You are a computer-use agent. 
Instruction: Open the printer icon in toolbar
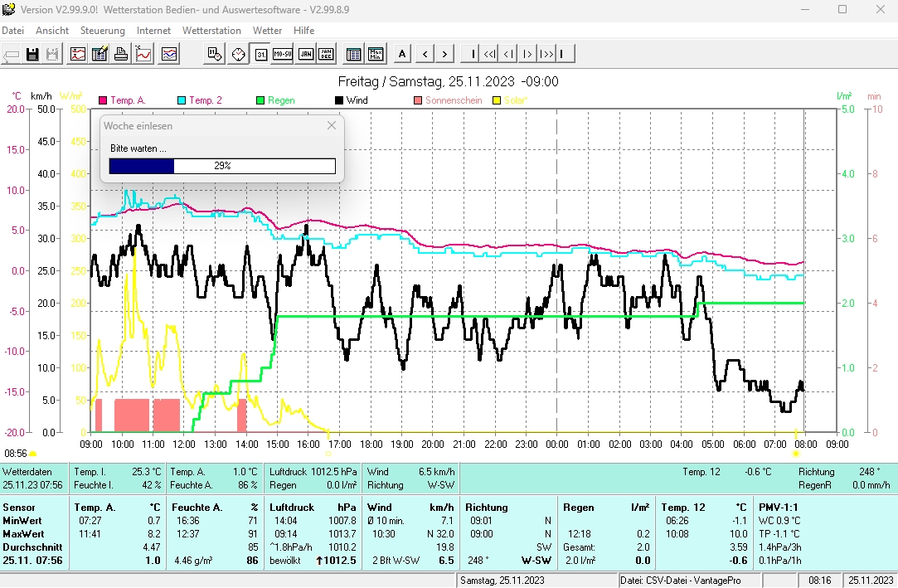(x=121, y=55)
